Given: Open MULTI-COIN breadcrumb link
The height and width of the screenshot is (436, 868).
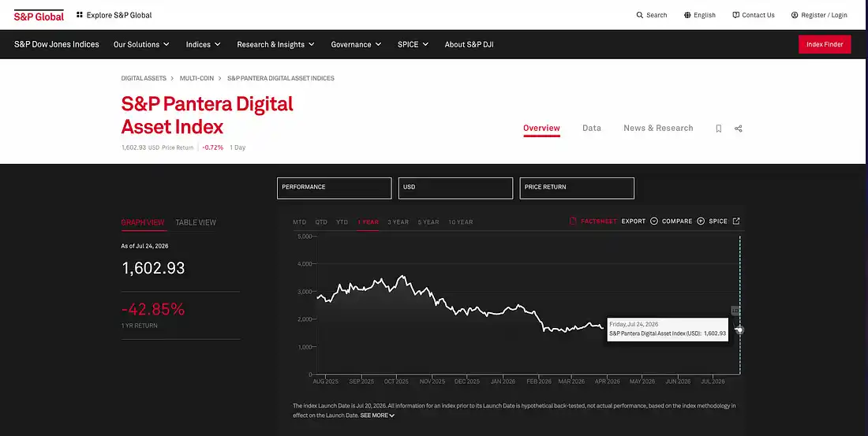Looking at the screenshot, I should click(196, 78).
